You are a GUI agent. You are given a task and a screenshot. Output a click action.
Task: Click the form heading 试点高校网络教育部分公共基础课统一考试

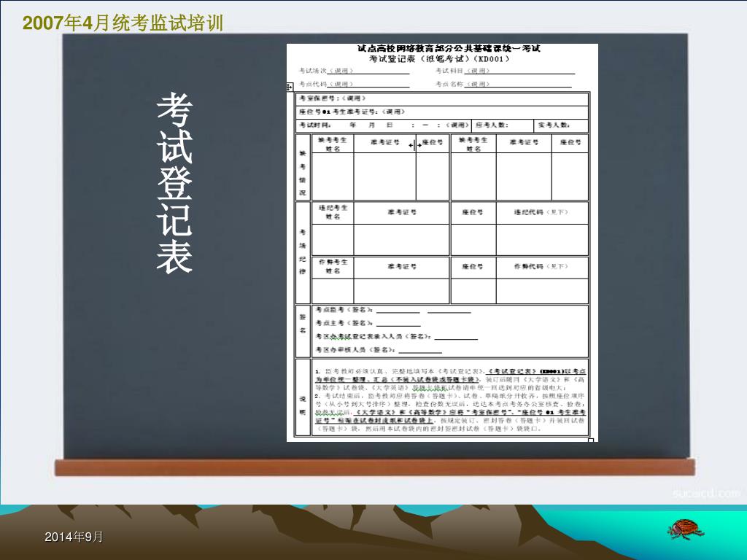(449, 49)
